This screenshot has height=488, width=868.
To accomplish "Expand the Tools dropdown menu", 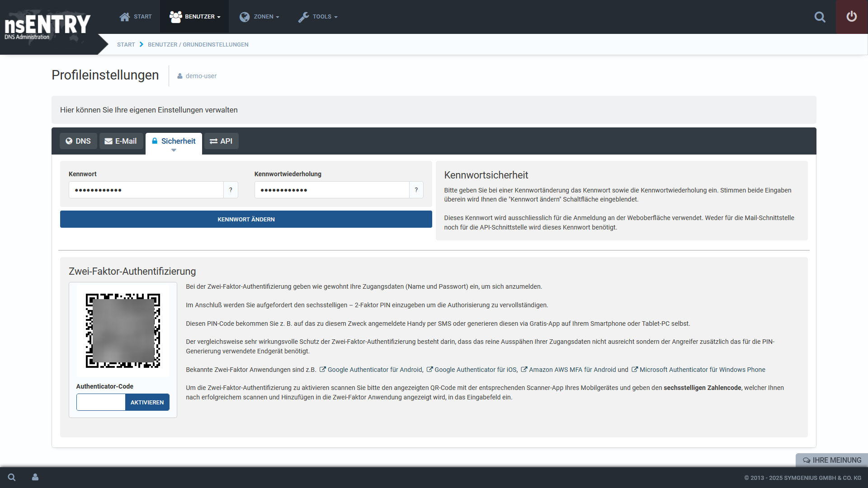I will click(318, 17).
